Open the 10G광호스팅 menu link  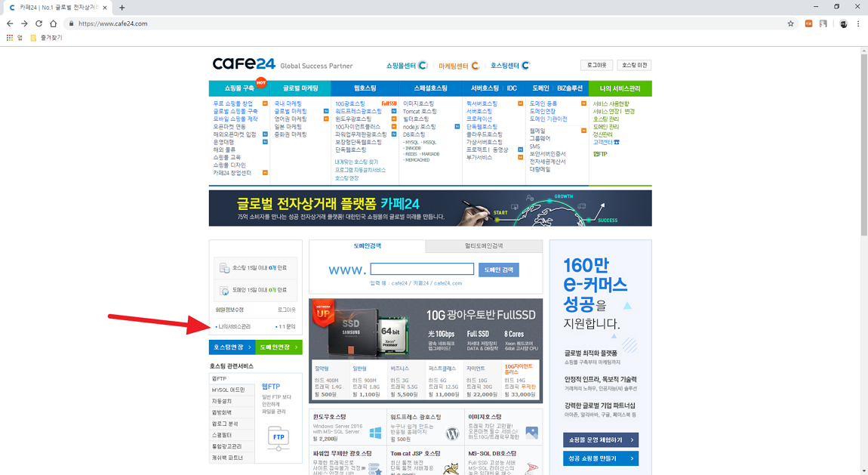point(350,103)
